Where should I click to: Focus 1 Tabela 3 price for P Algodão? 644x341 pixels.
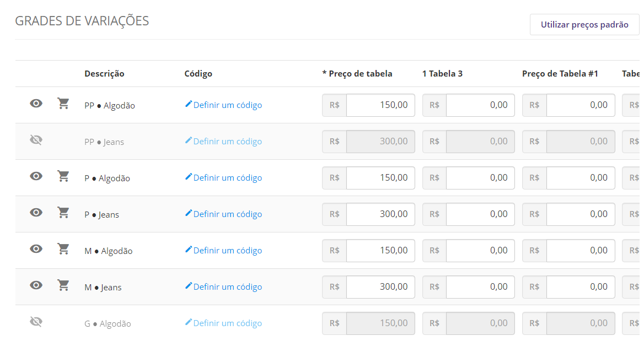click(480, 178)
